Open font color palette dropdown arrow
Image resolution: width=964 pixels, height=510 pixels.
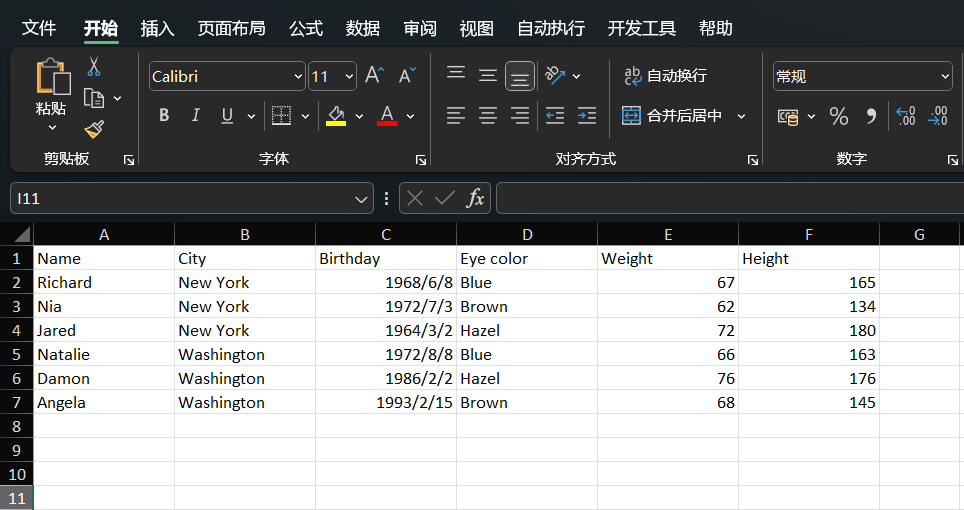410,116
